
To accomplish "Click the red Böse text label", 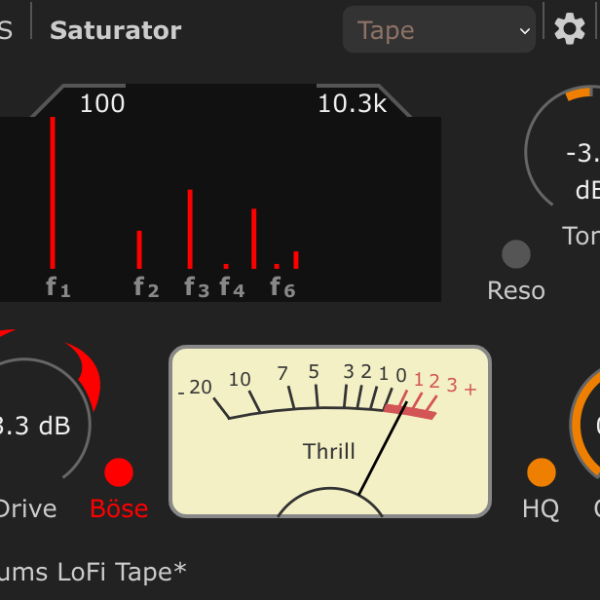I will pos(119,508).
